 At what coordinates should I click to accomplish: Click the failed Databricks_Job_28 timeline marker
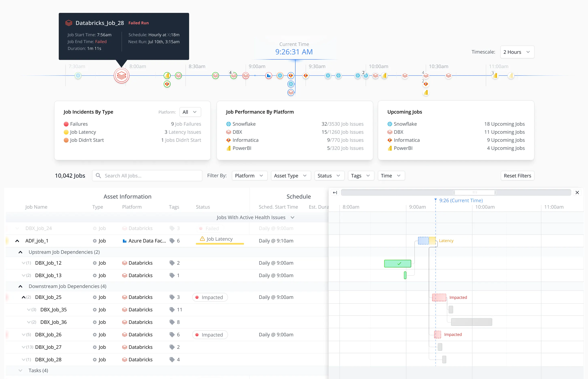click(121, 76)
